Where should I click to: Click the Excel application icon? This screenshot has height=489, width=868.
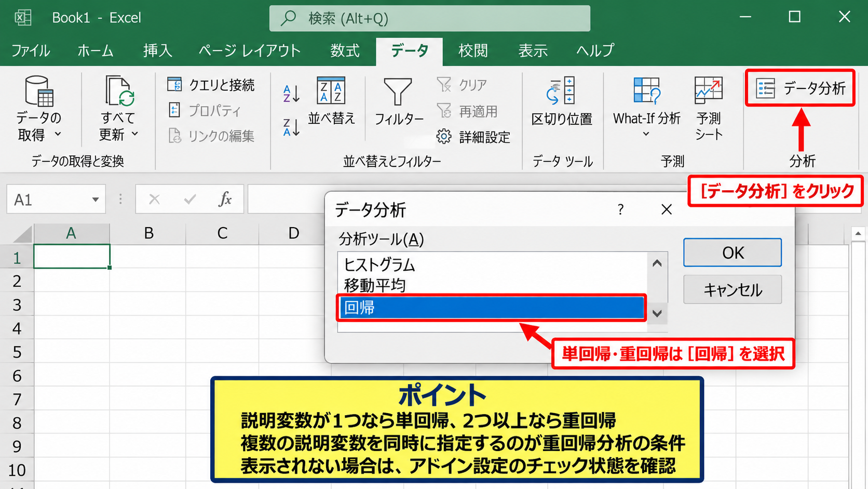tap(23, 18)
